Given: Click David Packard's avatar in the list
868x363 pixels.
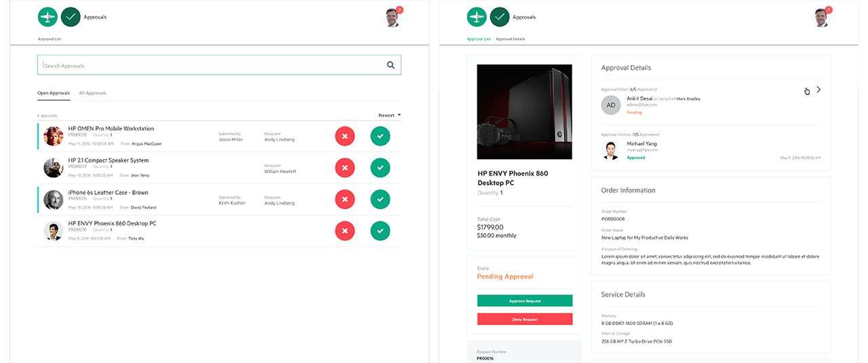Looking at the screenshot, I should (54, 199).
